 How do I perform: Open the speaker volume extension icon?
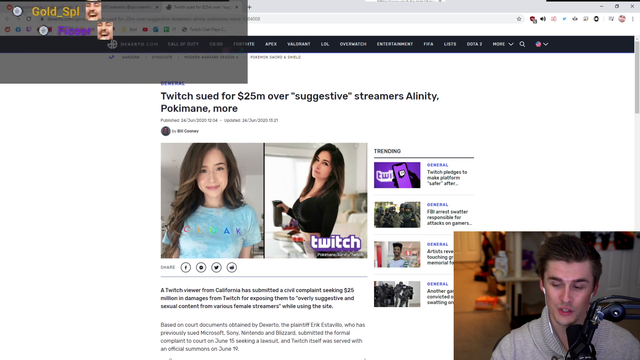(x=543, y=19)
